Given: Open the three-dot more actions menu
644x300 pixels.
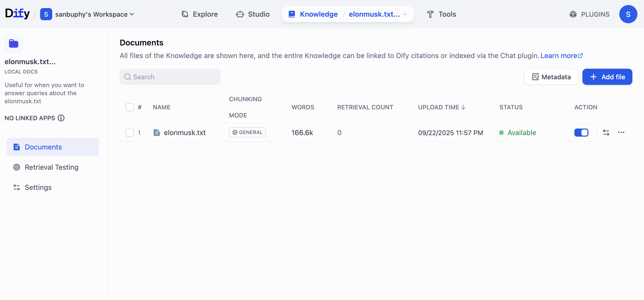Looking at the screenshot, I should click(621, 133).
